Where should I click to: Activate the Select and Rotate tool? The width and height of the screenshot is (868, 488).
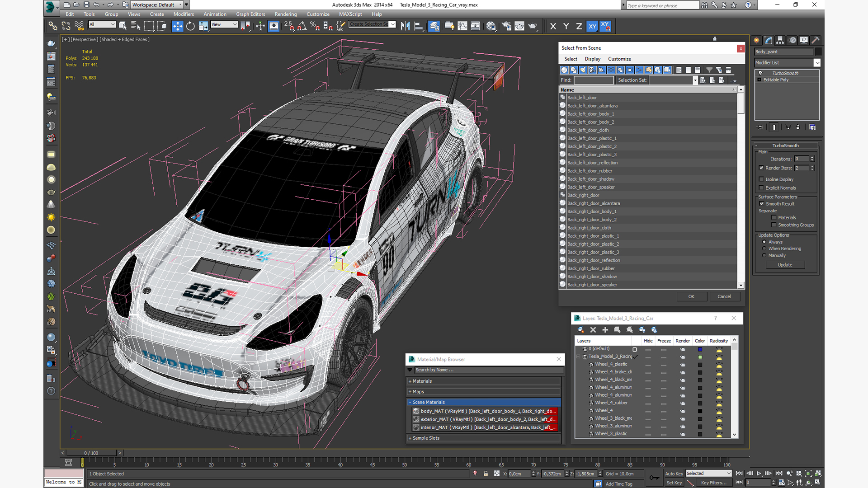(x=190, y=26)
